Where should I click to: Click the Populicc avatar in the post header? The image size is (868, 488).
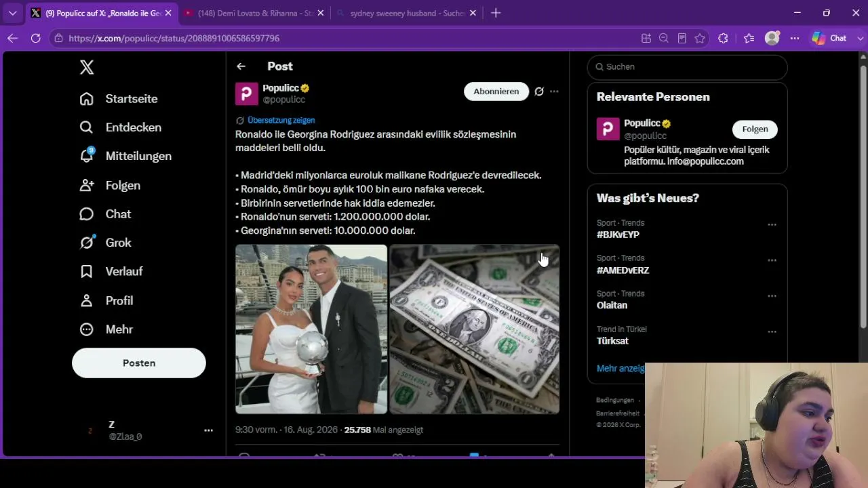point(247,94)
